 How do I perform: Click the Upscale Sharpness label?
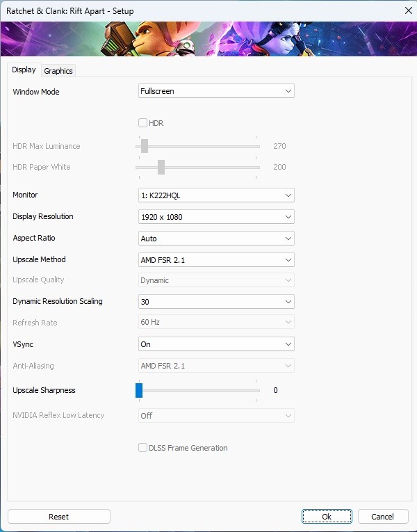coord(44,390)
